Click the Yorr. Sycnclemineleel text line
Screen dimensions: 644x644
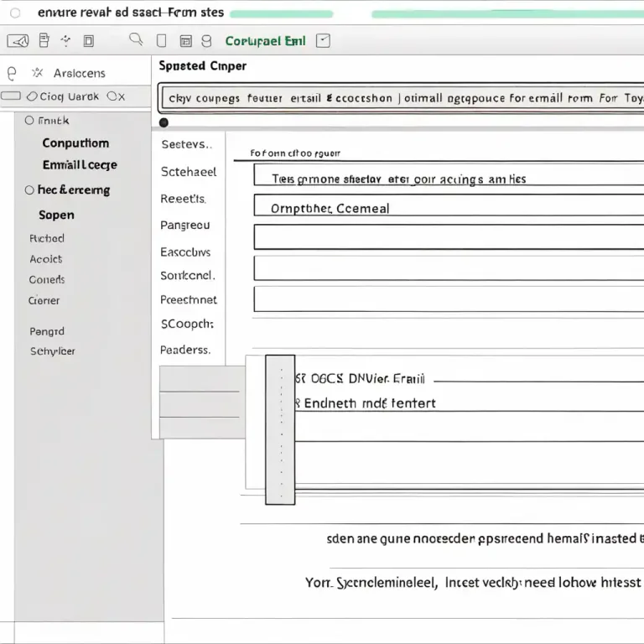(475, 583)
